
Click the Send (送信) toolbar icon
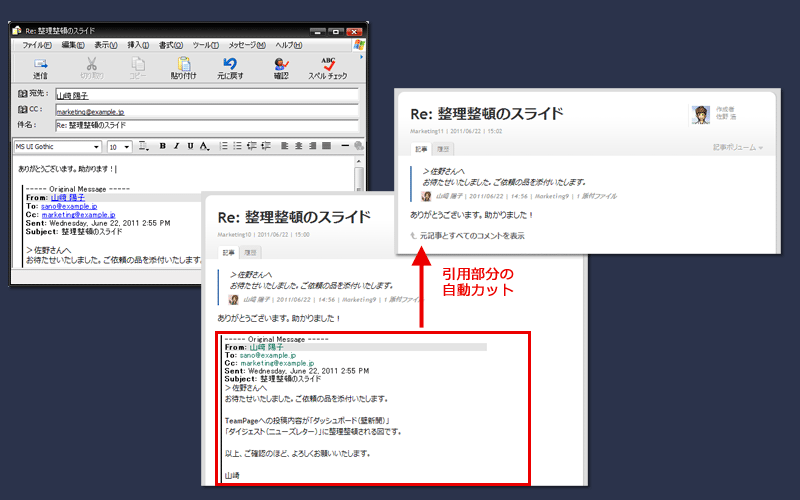(x=40, y=68)
